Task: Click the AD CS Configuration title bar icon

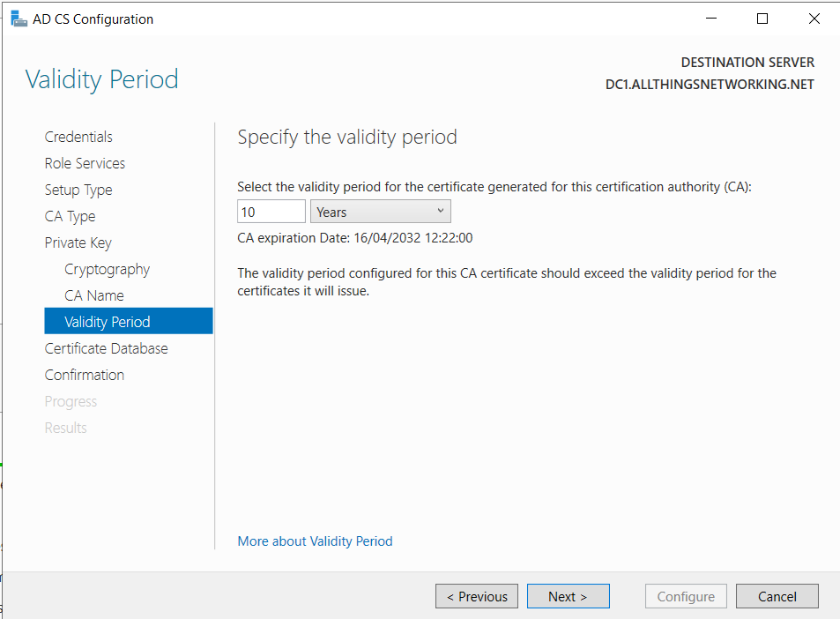Action: (x=19, y=19)
